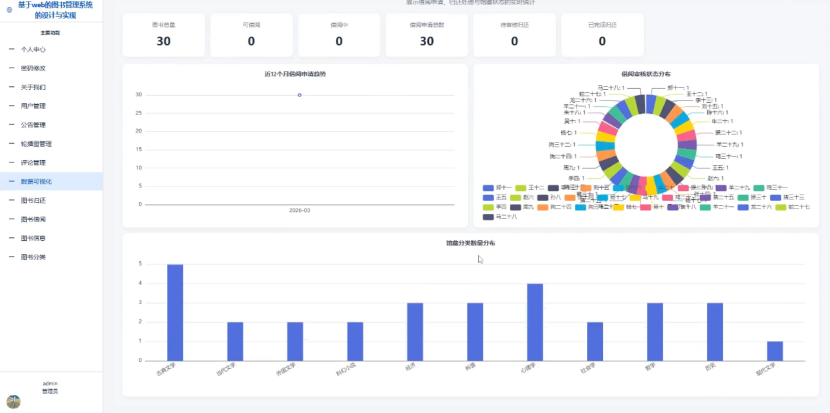This screenshot has width=830, height=413.
Task: Click the 经济 bar
Action: click(415, 332)
